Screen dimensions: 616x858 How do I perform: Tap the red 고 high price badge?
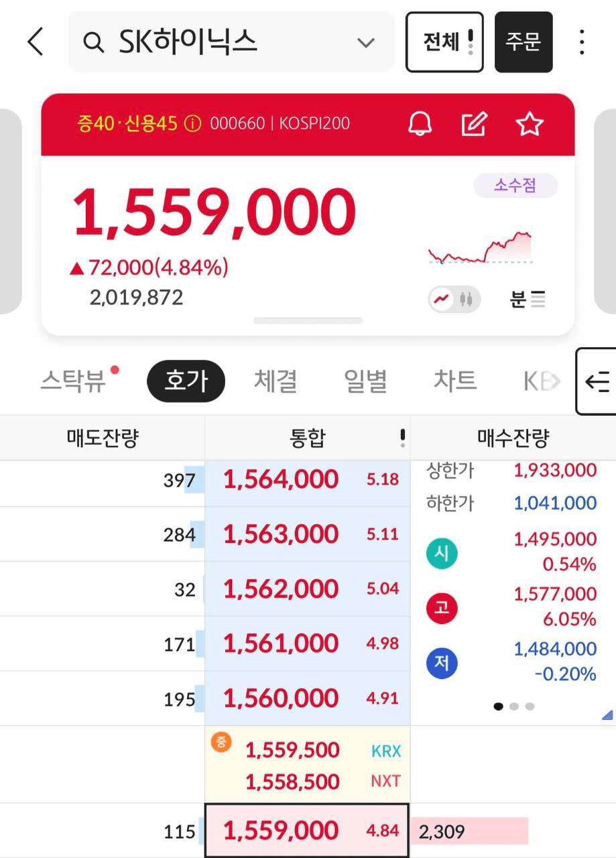point(442,609)
